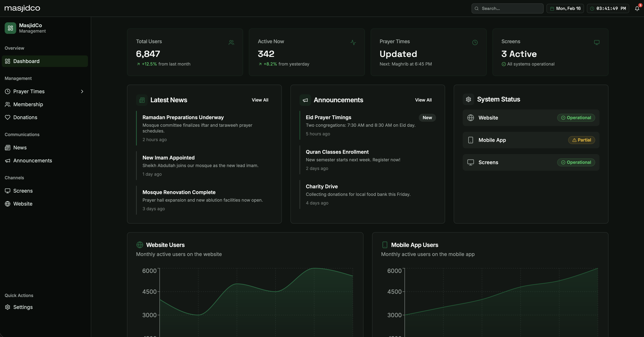Open the Ramadan Preparations Underway news item
Screen dimensions: 644x337
coord(183,117)
